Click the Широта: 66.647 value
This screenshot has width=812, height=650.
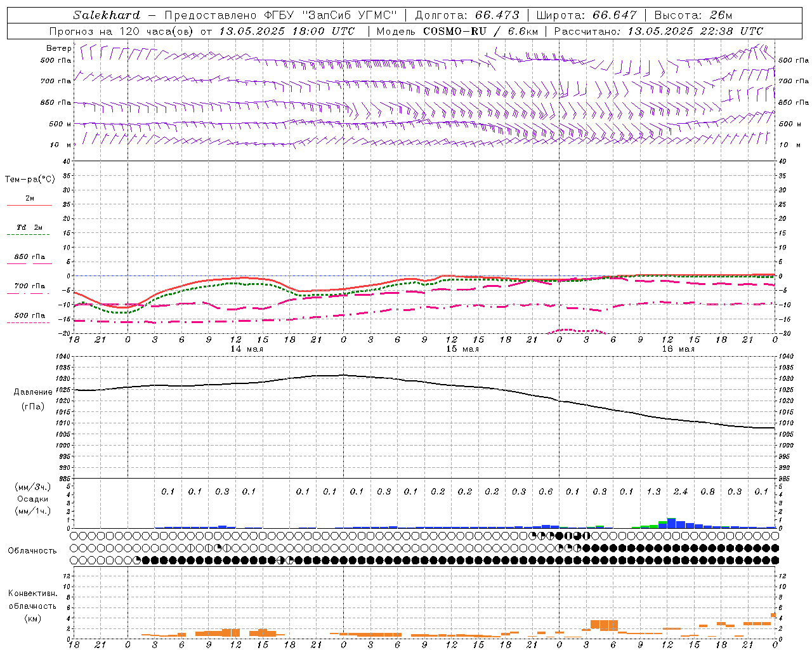pyautogui.click(x=586, y=15)
